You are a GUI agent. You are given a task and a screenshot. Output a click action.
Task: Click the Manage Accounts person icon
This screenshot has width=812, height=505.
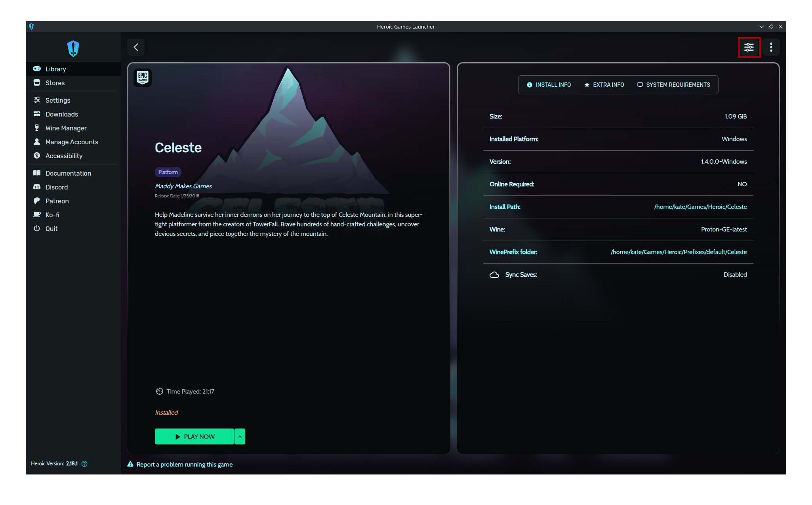(37, 142)
